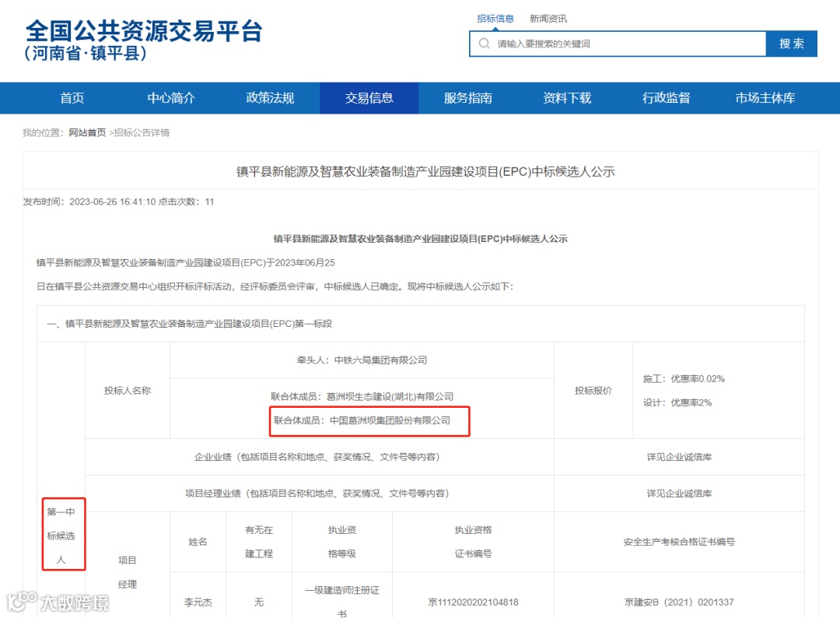Open the 市场主体库 navigation item

[x=765, y=98]
